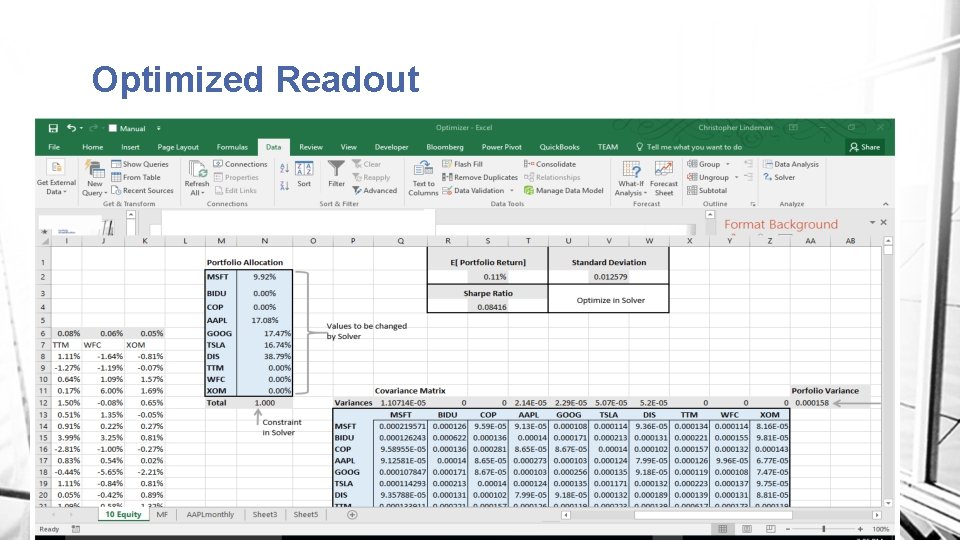This screenshot has width=960, height=540.
Task: Open Customize Quick Access Toolbar dropdown
Action: (x=158, y=129)
